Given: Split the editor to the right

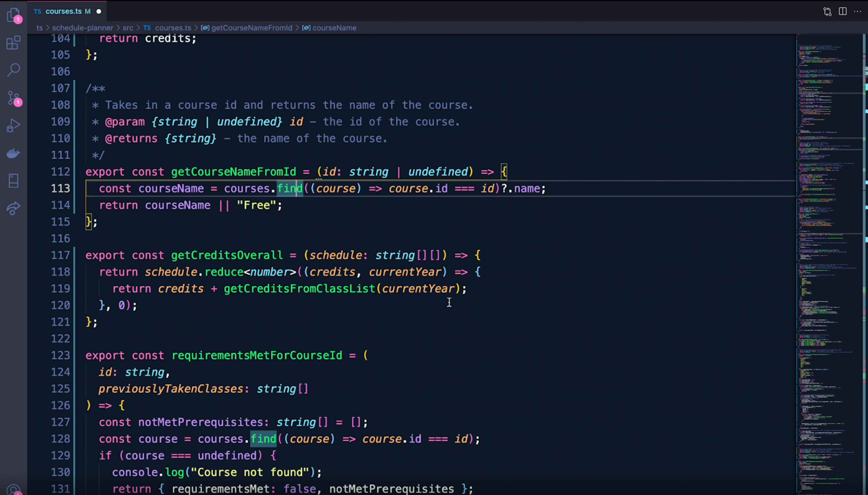Looking at the screenshot, I should click(x=842, y=11).
